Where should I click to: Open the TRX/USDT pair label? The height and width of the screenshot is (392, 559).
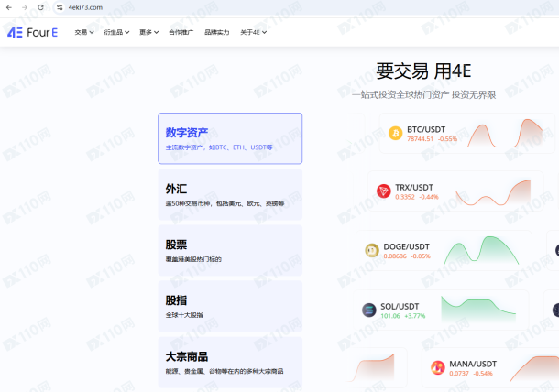pyautogui.click(x=414, y=188)
